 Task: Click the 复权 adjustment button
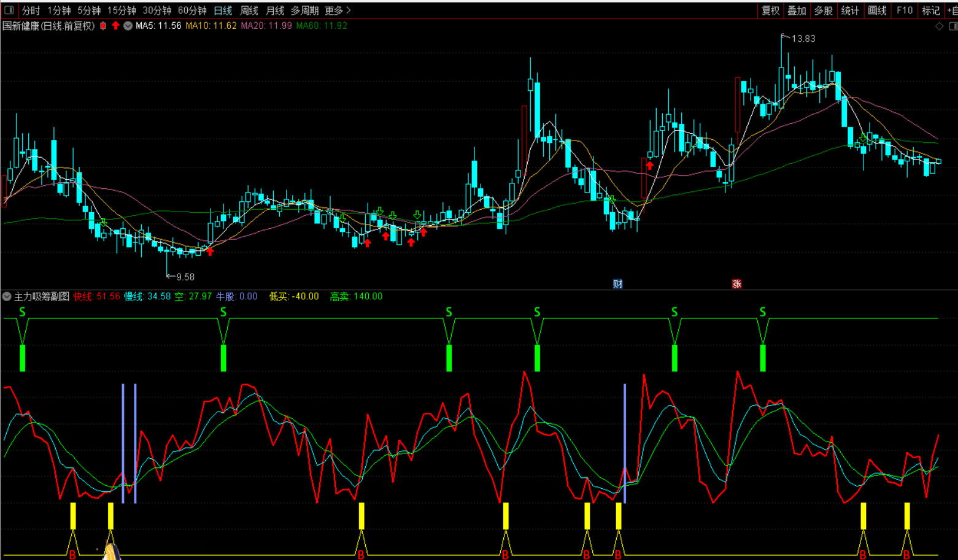tap(770, 10)
